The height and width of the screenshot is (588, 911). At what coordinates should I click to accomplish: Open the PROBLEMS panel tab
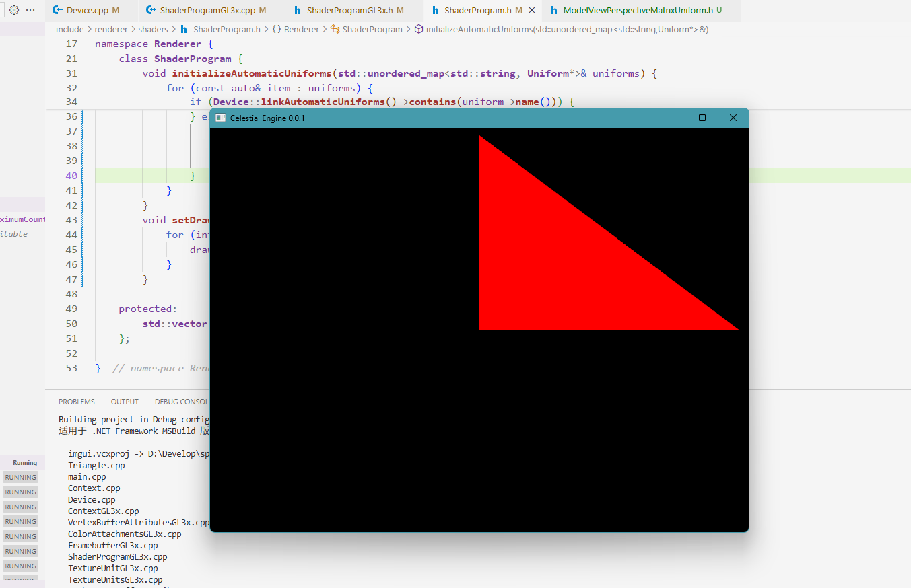pos(77,402)
